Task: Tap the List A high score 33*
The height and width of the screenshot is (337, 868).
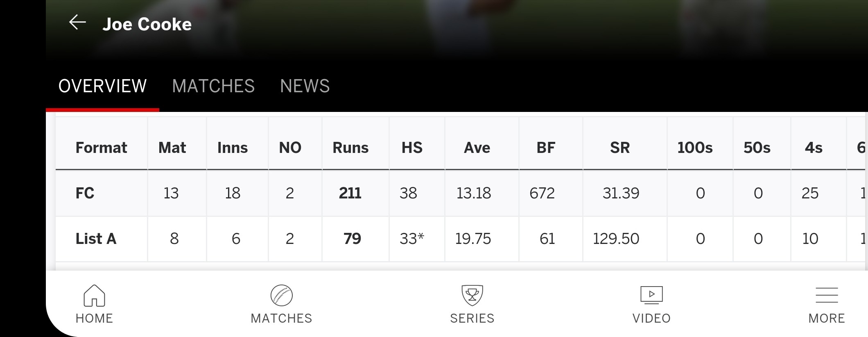Action: coord(412,239)
